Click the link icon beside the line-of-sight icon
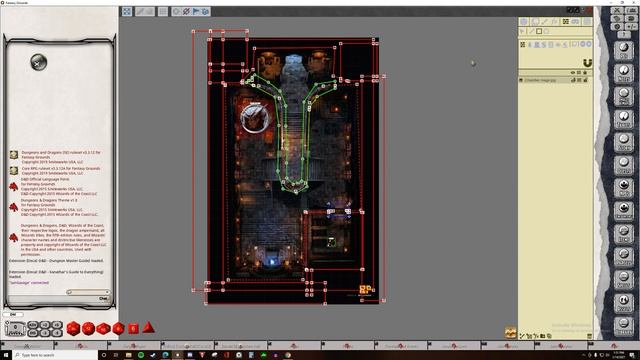 tap(576, 21)
